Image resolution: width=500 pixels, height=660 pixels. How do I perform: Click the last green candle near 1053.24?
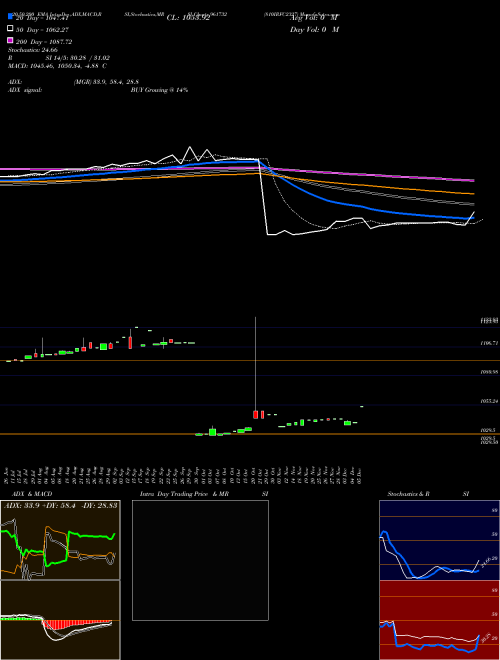362,406
